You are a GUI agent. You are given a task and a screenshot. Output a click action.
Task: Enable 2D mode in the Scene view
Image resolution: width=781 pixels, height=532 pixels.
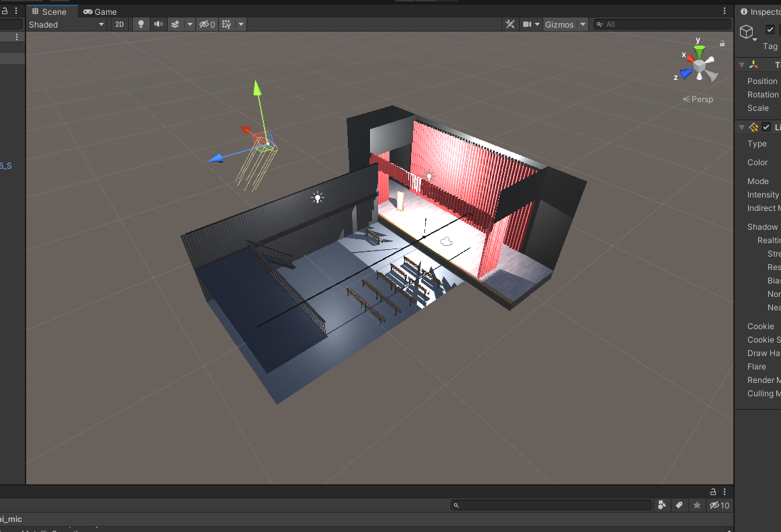[119, 24]
